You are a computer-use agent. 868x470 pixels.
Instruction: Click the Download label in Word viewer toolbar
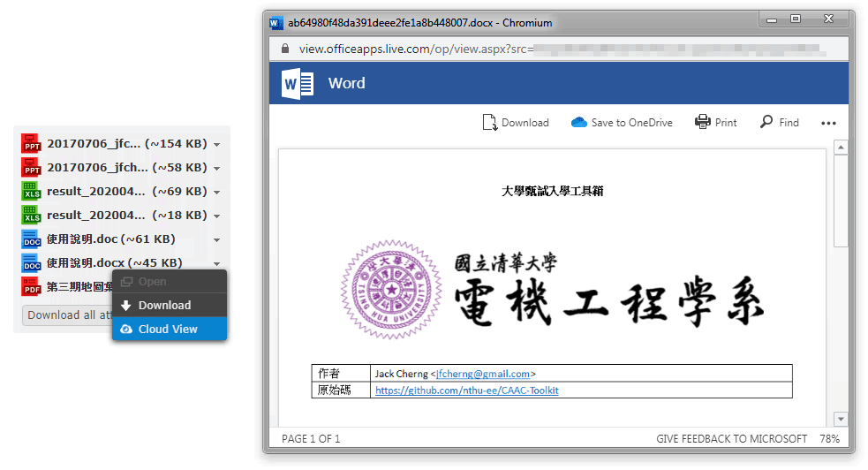coord(525,123)
